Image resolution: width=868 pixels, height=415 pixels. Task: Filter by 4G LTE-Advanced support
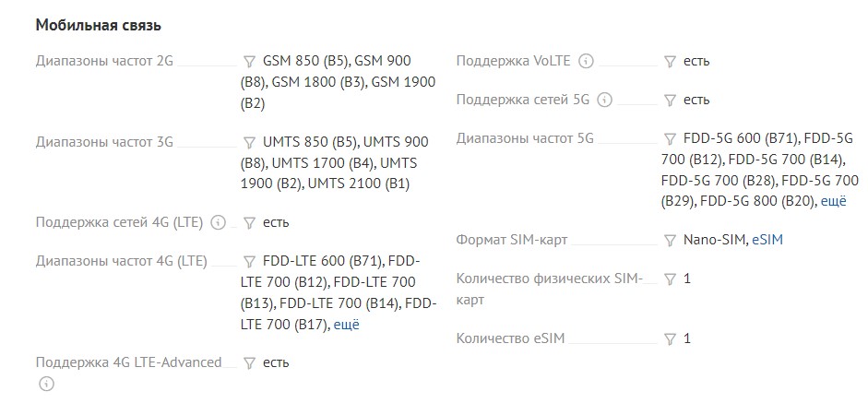click(x=249, y=363)
